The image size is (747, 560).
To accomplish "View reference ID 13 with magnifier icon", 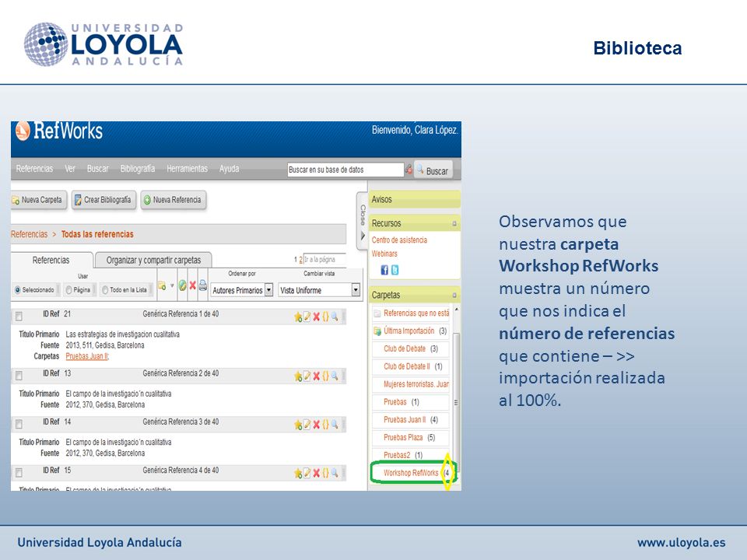I will 335,376.
